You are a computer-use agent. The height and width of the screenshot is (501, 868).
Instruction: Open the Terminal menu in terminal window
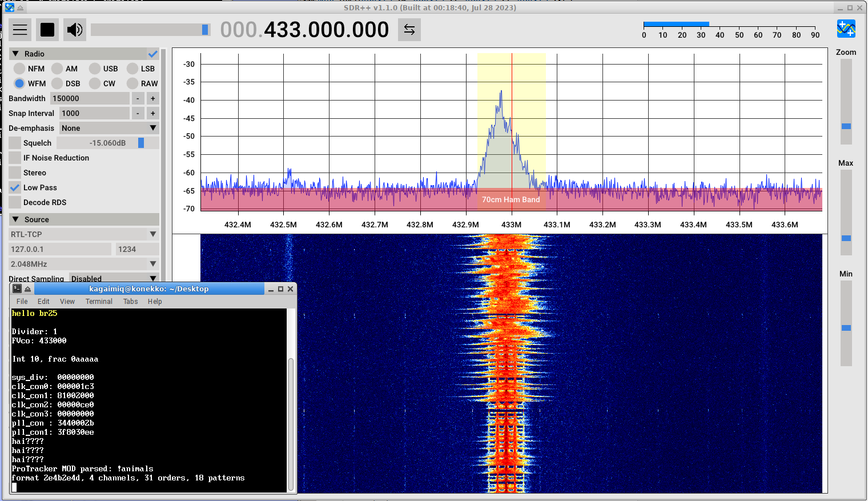click(99, 302)
